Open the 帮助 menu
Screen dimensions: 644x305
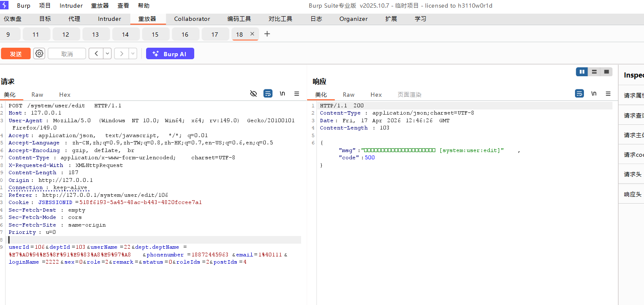click(x=144, y=6)
